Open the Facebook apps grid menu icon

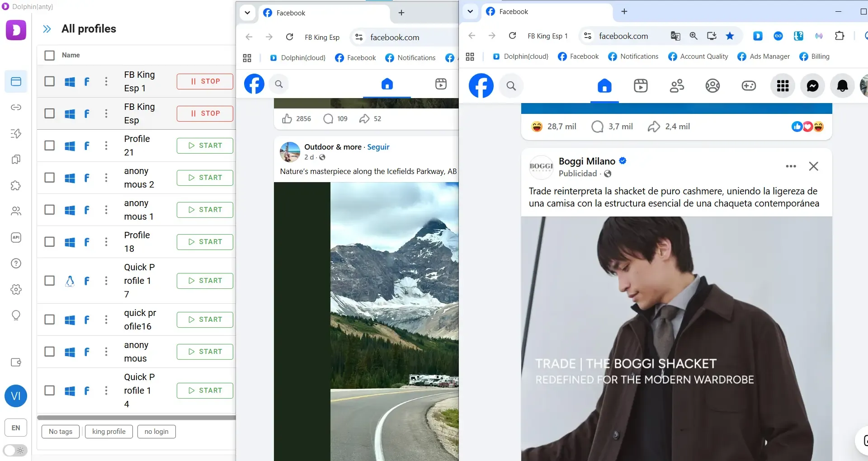(783, 86)
